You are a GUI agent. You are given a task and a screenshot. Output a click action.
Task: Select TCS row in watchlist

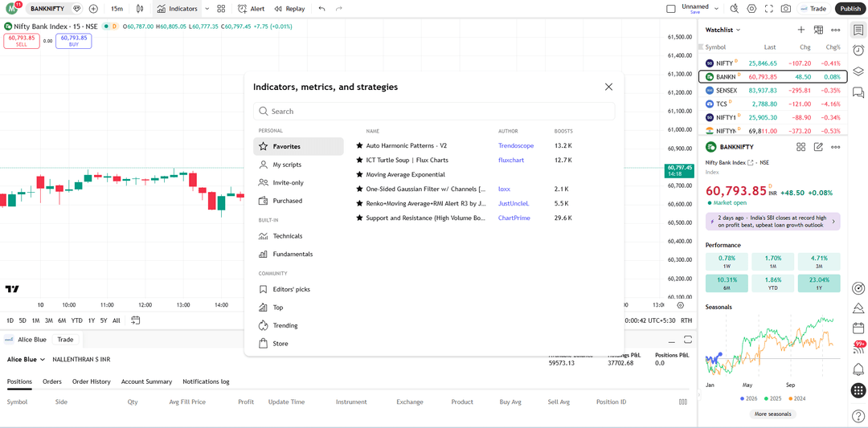point(773,104)
